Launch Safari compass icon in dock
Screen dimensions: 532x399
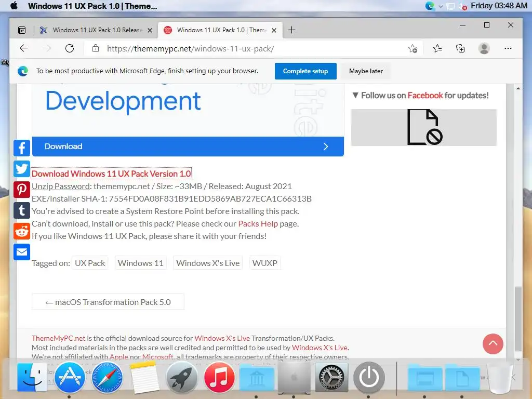(107, 378)
